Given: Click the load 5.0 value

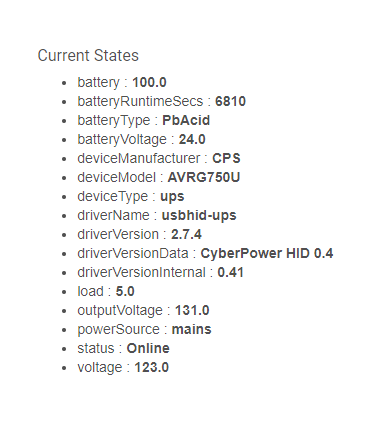Looking at the screenshot, I should click(x=125, y=291).
